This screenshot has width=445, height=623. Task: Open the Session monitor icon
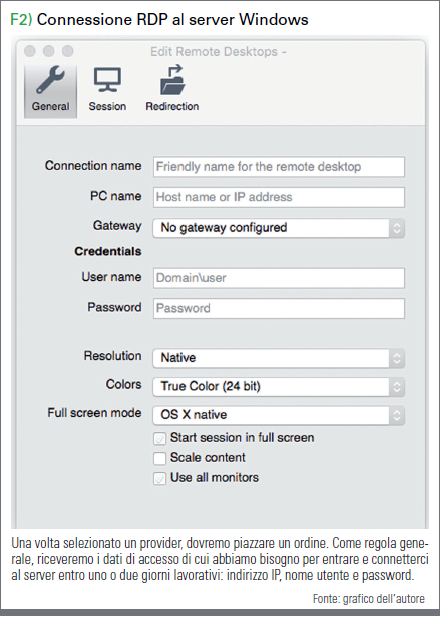tap(107, 80)
